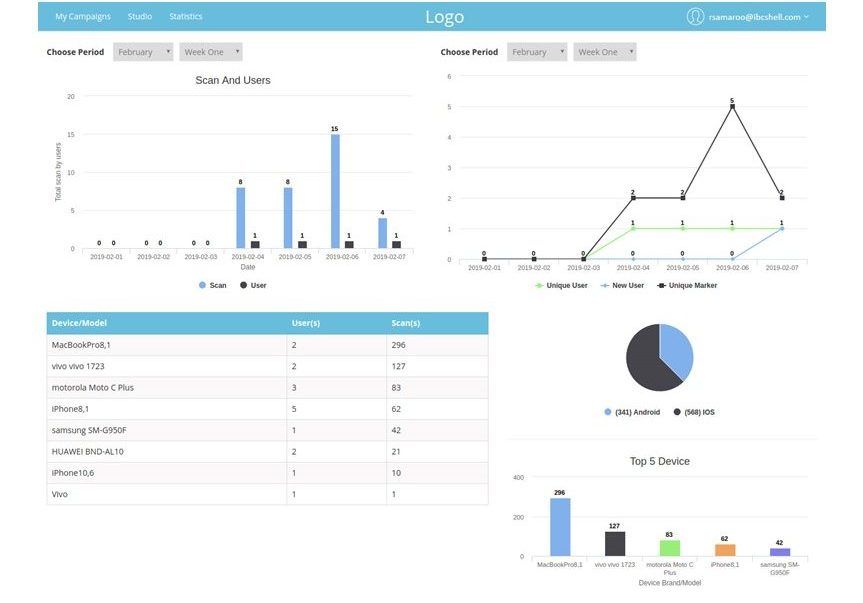Open the right February month dropdown
This screenshot has width=863, height=603.
(537, 52)
